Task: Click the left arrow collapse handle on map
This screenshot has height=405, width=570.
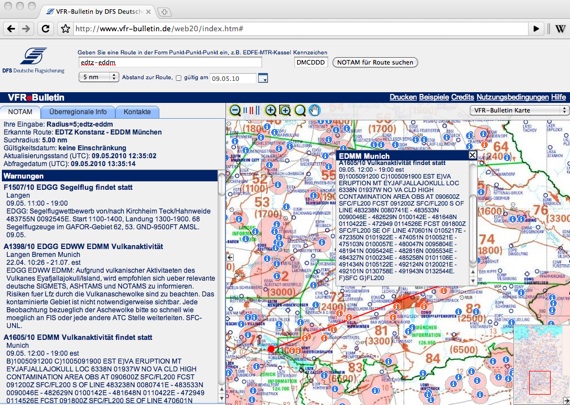Action: coord(230,257)
